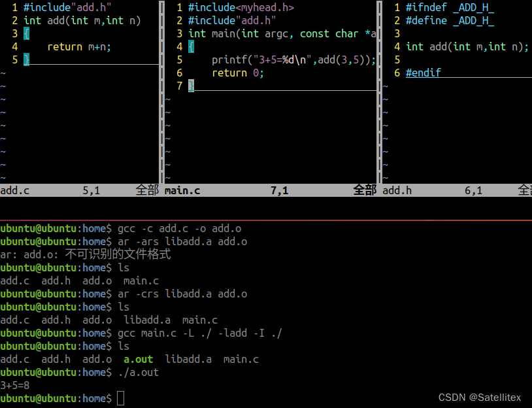Click the "ar -ars libadd.a add.o" command

tap(182, 242)
